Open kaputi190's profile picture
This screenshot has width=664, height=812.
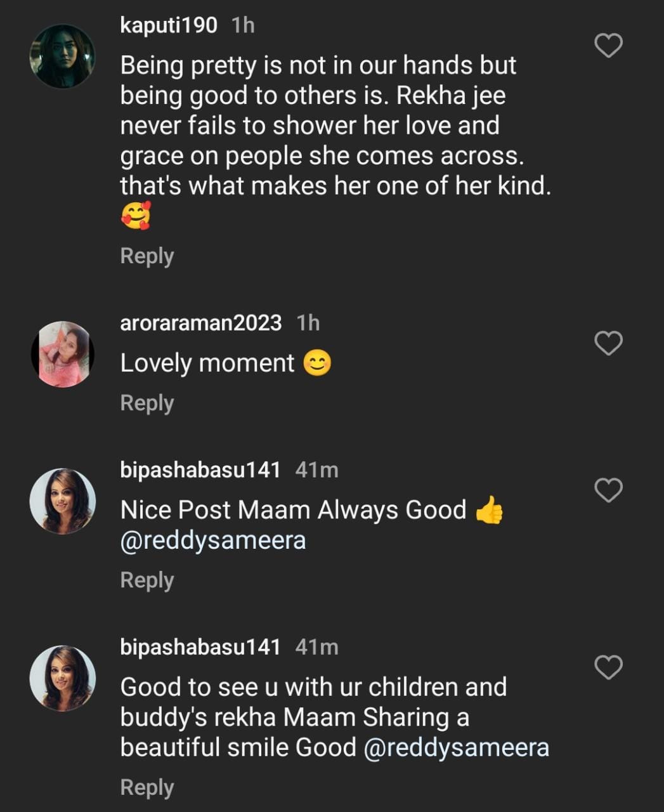(x=63, y=56)
